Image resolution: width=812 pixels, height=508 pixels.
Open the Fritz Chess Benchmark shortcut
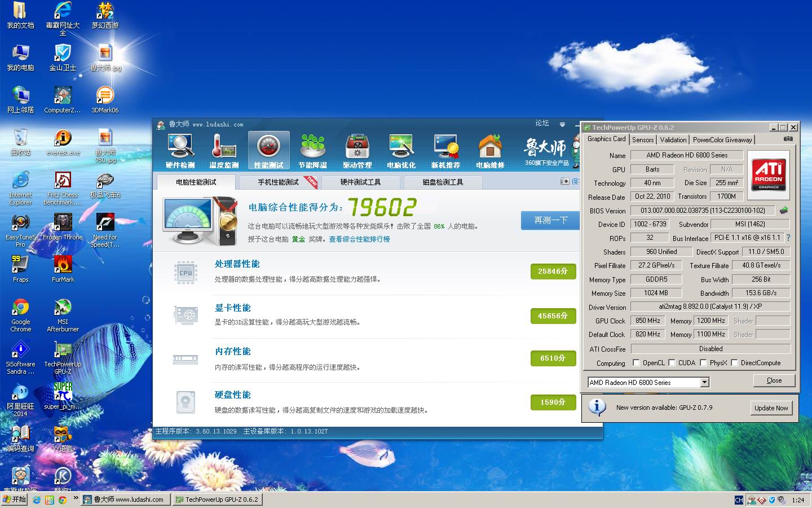coord(63,189)
